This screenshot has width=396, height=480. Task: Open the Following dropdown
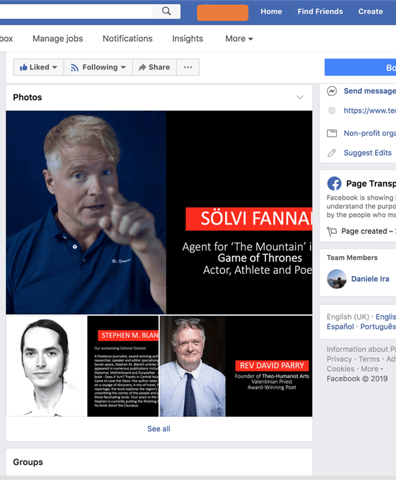98,67
